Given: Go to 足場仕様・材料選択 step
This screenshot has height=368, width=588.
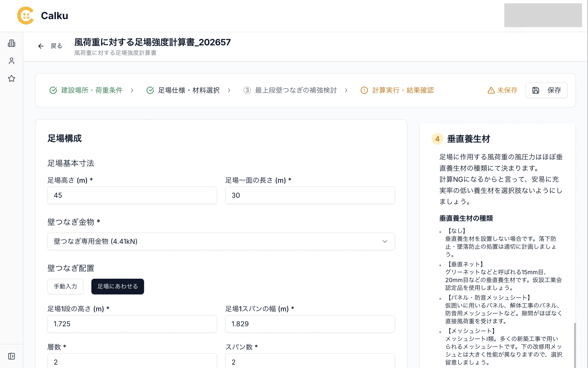Looking at the screenshot, I should click(183, 90).
